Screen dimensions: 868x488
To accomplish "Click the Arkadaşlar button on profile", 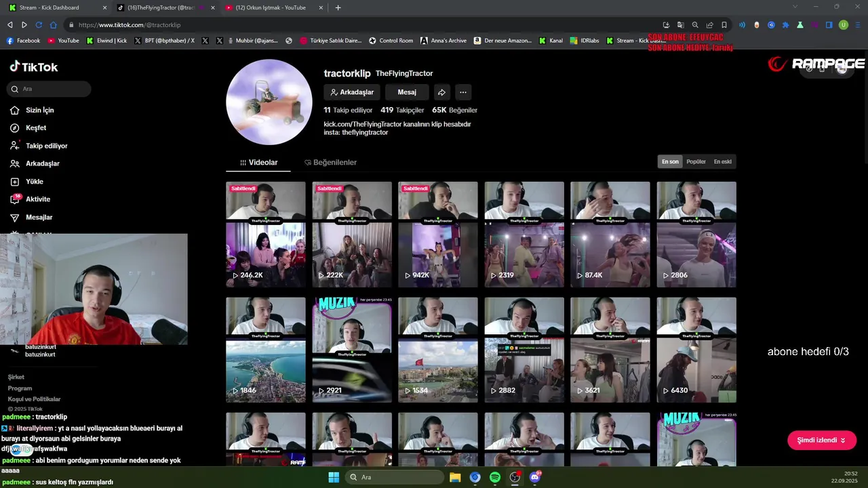I will point(352,92).
